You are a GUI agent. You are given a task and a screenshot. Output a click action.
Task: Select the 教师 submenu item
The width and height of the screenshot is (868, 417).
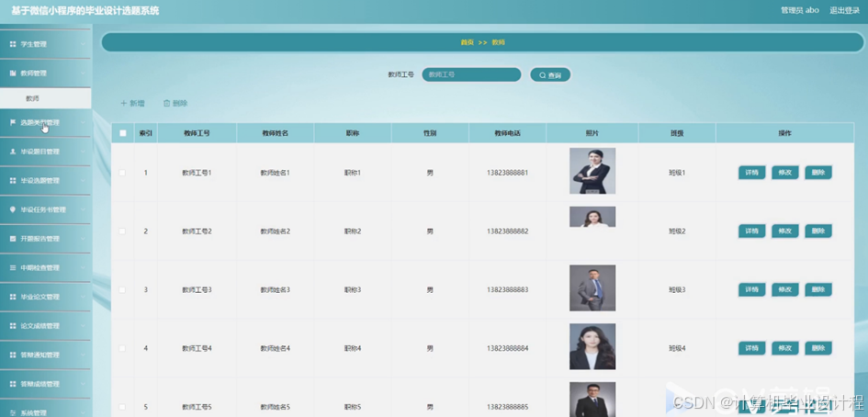click(45, 98)
